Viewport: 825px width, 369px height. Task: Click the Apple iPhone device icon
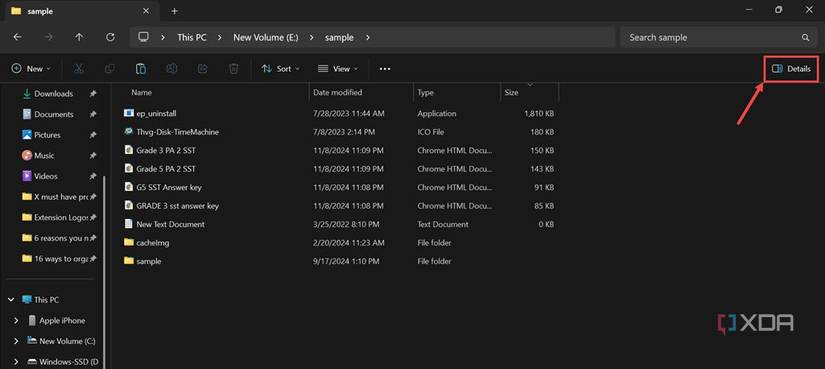33,321
